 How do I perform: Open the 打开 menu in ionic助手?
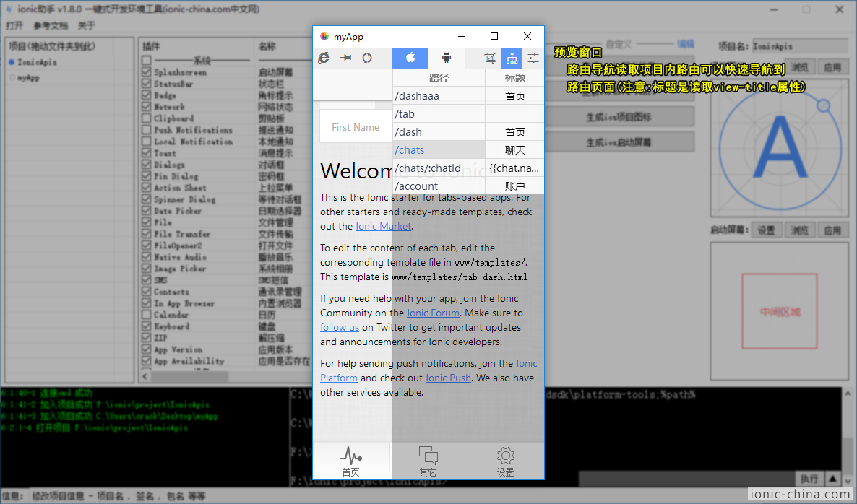pyautogui.click(x=14, y=26)
